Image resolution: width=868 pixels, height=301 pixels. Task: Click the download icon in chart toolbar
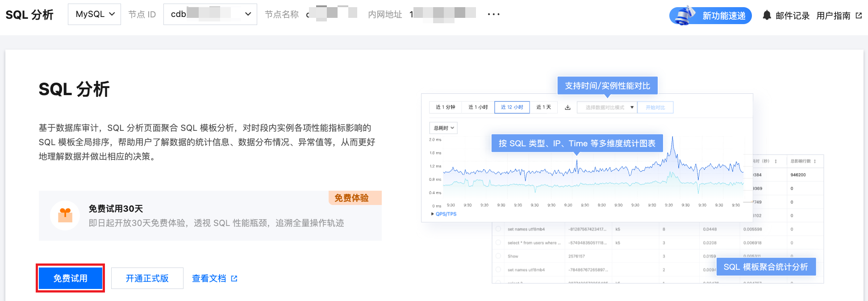[568, 108]
